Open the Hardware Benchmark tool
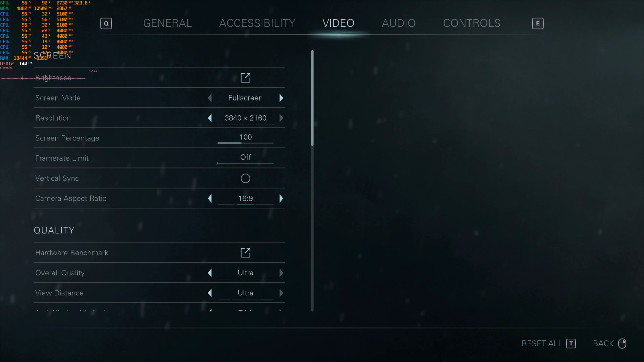644x362 pixels. point(246,252)
